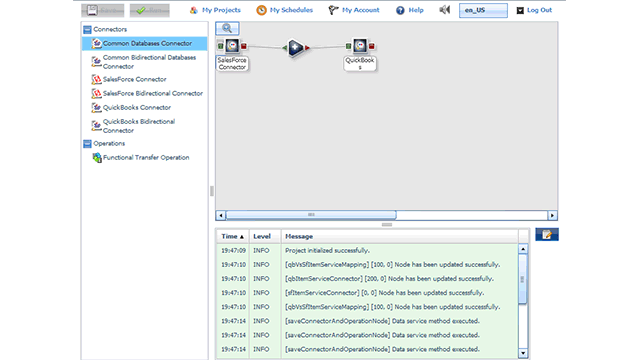The height and width of the screenshot is (360, 640).
Task: Select the transfer operation node on canvas
Action: (x=296, y=48)
